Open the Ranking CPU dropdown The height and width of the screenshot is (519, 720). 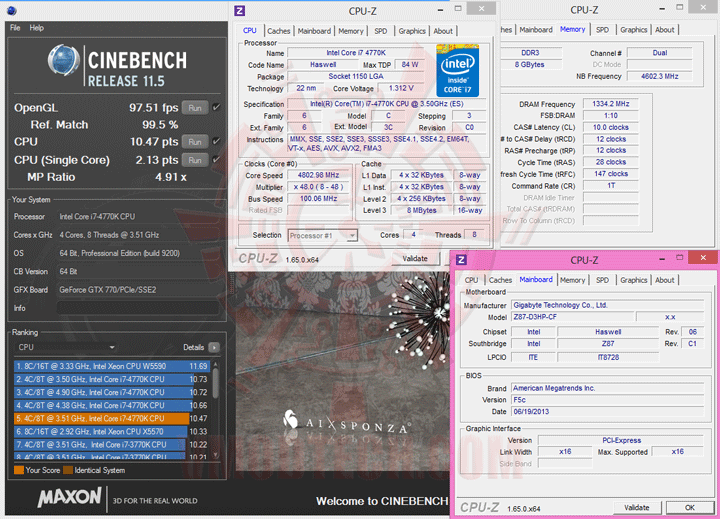(66, 347)
